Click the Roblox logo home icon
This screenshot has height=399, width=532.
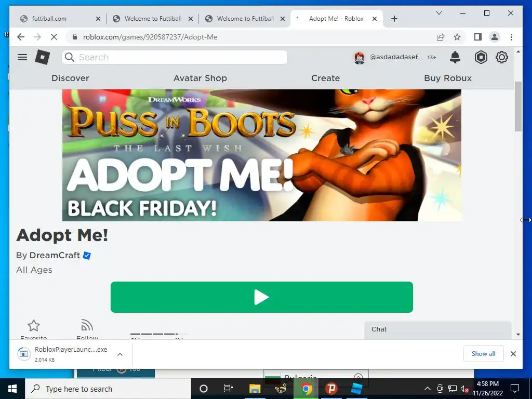43,57
